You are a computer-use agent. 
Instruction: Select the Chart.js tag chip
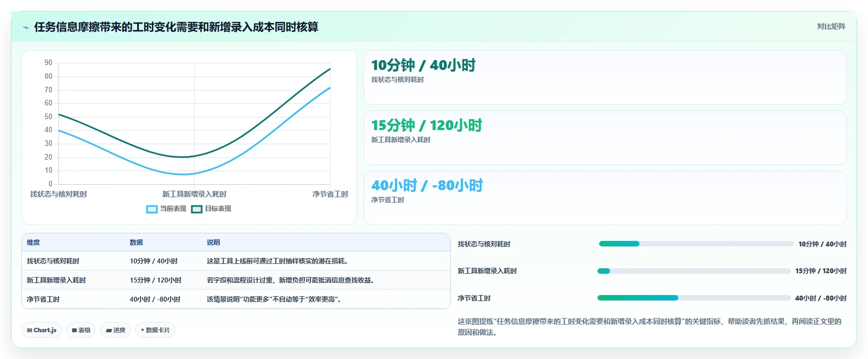[x=42, y=330]
